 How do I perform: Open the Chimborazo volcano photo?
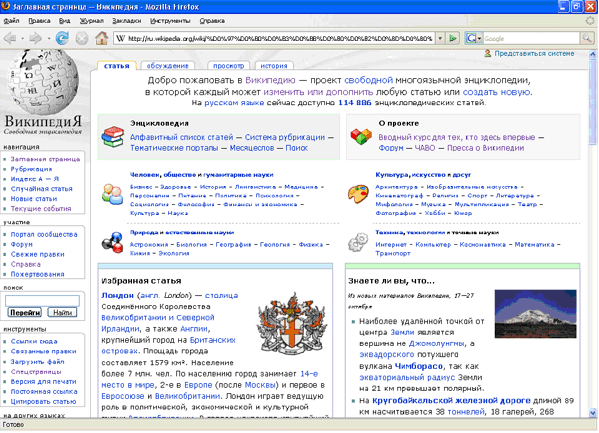[536, 314]
